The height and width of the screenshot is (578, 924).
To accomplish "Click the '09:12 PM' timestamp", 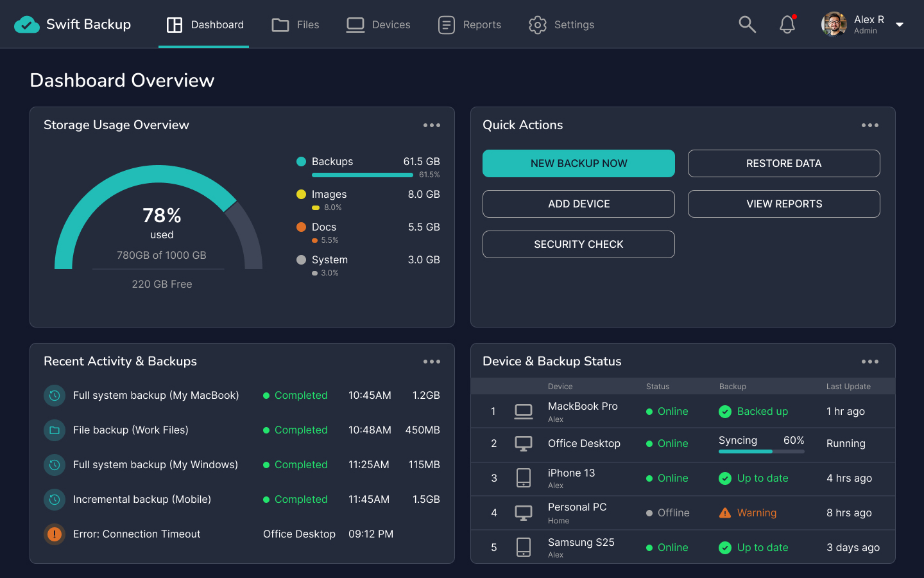I will pos(371,534).
